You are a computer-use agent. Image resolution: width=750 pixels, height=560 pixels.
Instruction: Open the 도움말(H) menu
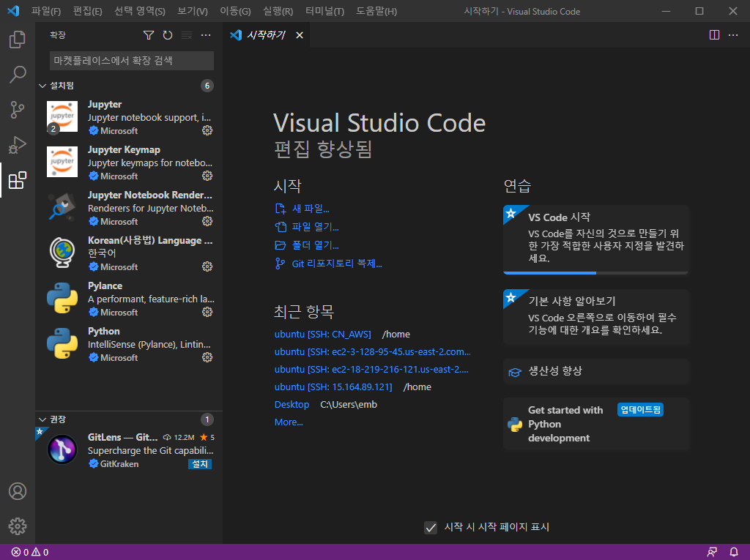coord(376,11)
